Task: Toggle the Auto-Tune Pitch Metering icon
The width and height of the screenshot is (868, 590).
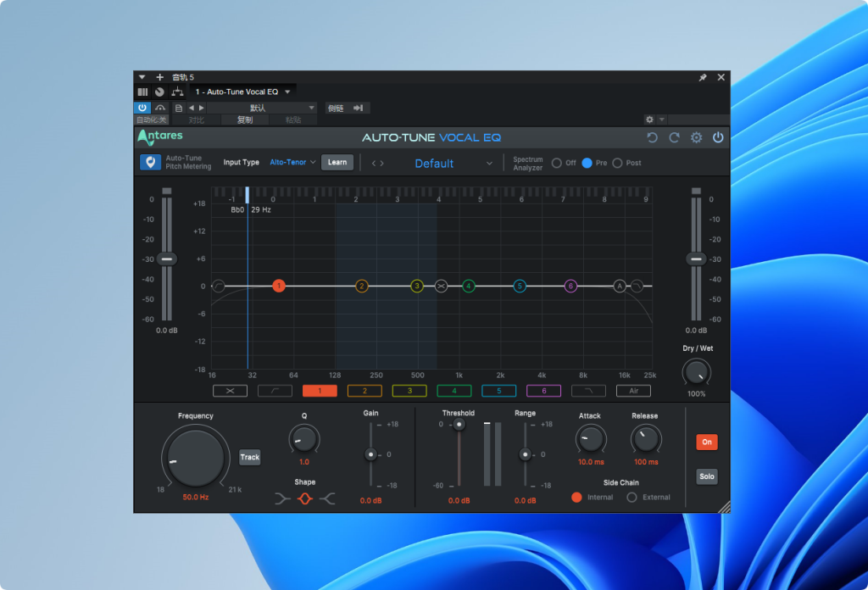Action: tap(150, 162)
